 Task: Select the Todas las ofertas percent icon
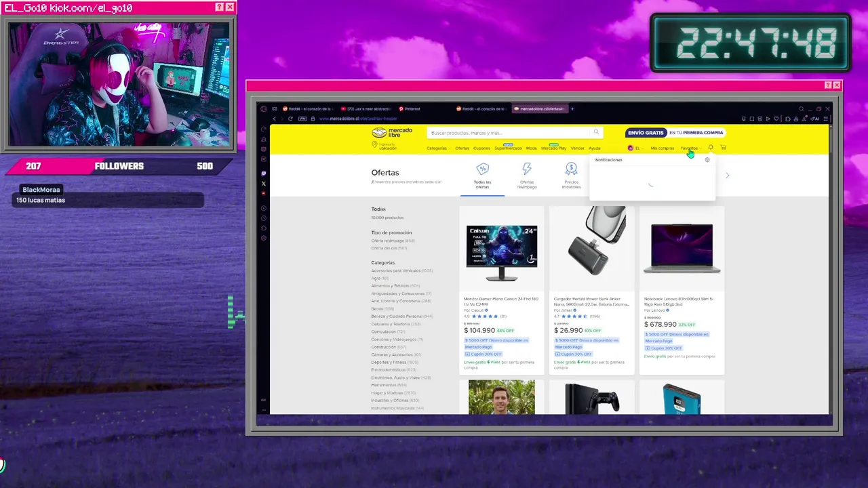(x=482, y=169)
